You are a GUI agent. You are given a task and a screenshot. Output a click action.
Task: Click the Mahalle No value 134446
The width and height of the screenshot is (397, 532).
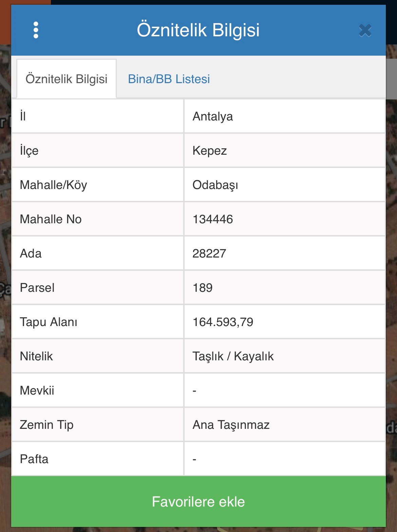(213, 219)
